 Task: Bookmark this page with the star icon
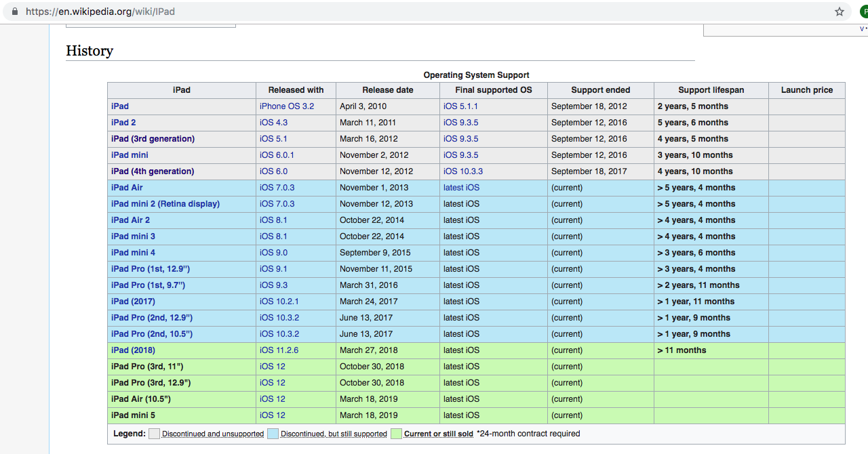[x=840, y=12]
